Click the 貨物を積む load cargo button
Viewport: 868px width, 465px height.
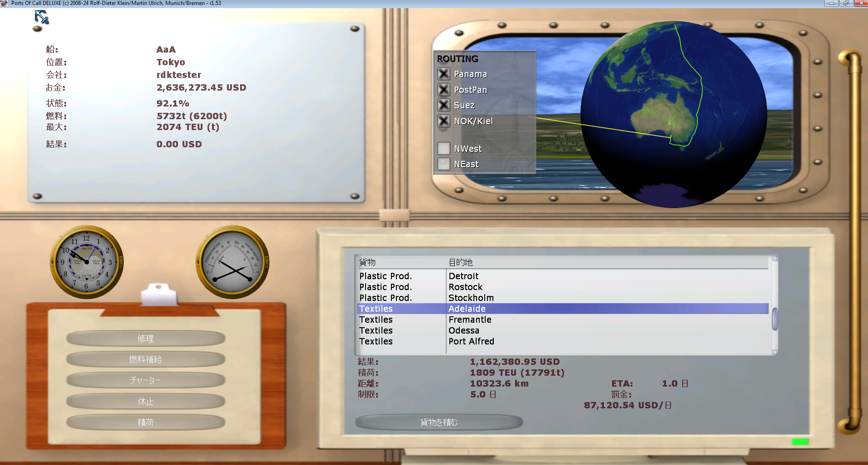click(x=439, y=422)
